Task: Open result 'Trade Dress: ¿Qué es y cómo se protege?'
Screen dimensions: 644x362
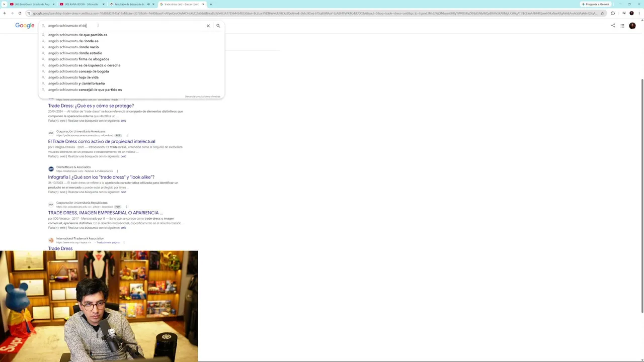Action: tap(91, 106)
